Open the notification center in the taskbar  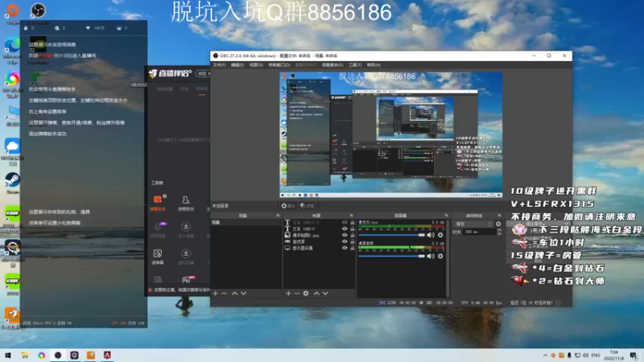[x=634, y=356]
